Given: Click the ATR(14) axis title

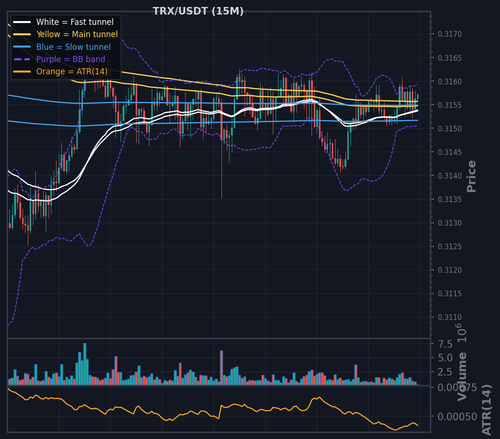Looking at the screenshot, I should [x=487, y=410].
